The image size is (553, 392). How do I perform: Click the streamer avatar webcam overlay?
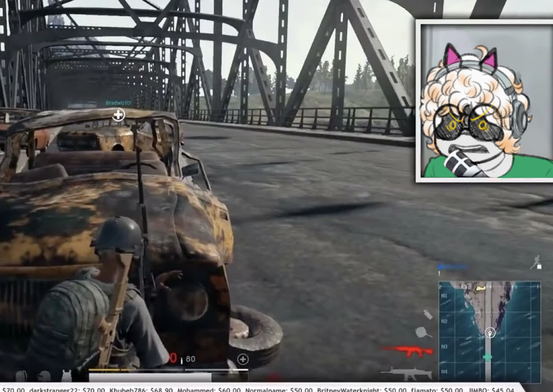point(485,101)
